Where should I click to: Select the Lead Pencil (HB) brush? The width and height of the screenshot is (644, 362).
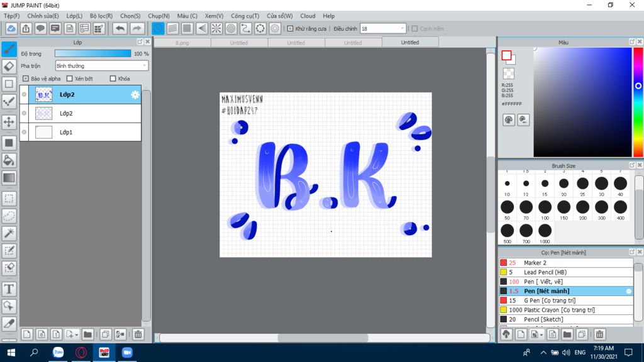point(566,272)
